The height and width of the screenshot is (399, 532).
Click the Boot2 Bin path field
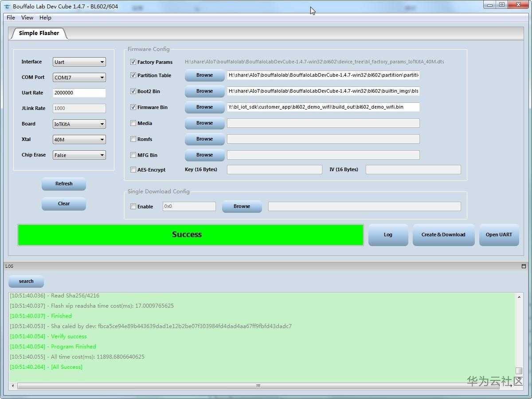click(323, 91)
